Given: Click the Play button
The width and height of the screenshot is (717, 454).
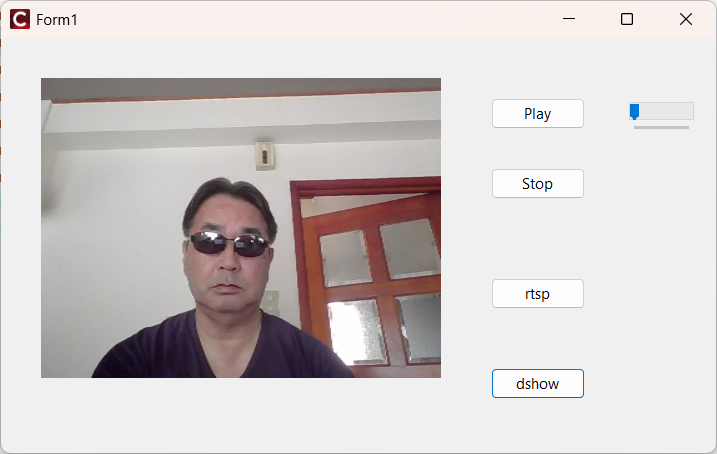Looking at the screenshot, I should point(538,113).
